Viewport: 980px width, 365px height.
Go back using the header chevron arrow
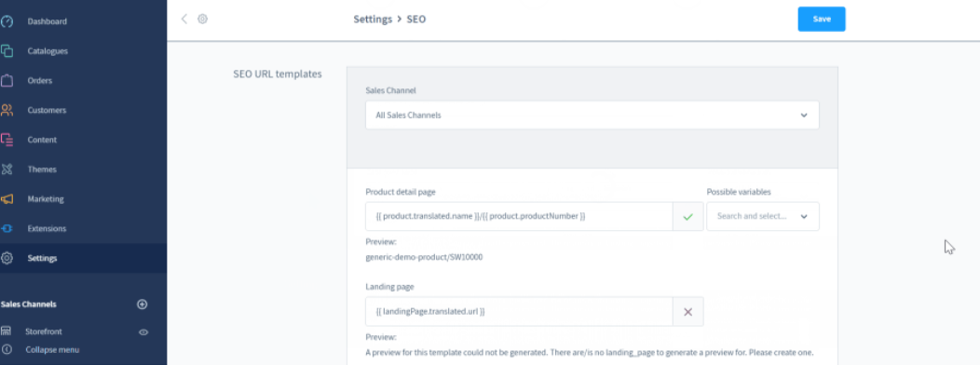(x=184, y=19)
